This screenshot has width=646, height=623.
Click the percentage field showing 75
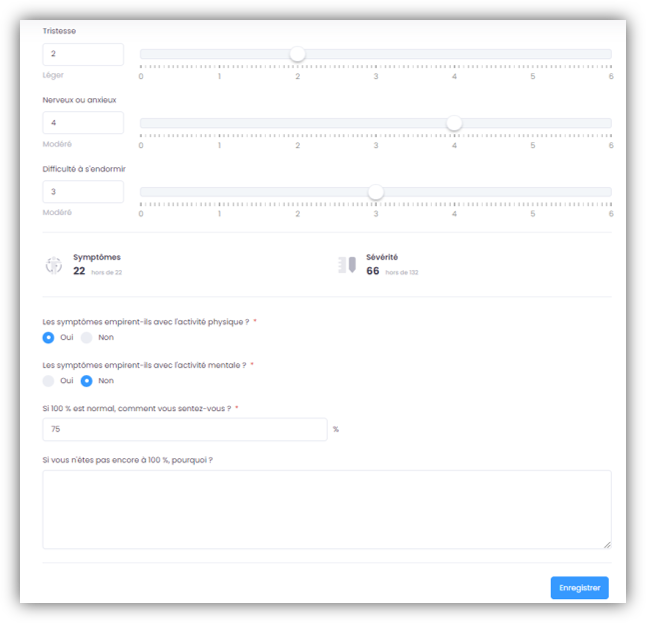tap(185, 429)
